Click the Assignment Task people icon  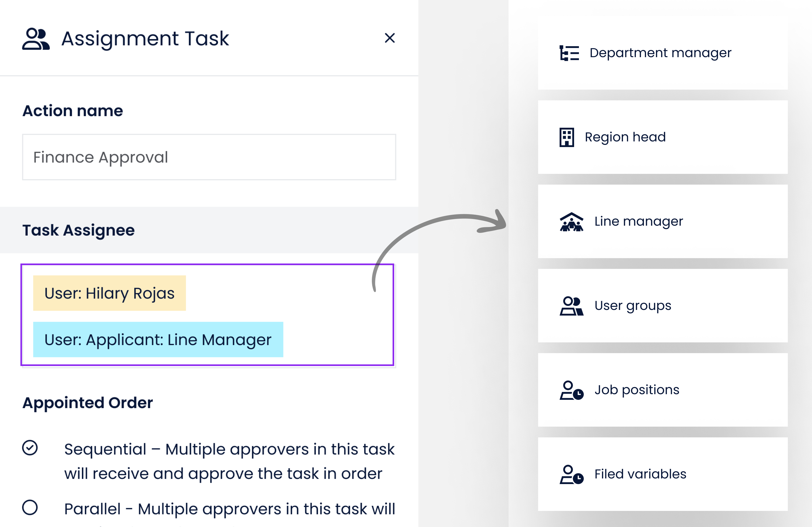click(36, 39)
